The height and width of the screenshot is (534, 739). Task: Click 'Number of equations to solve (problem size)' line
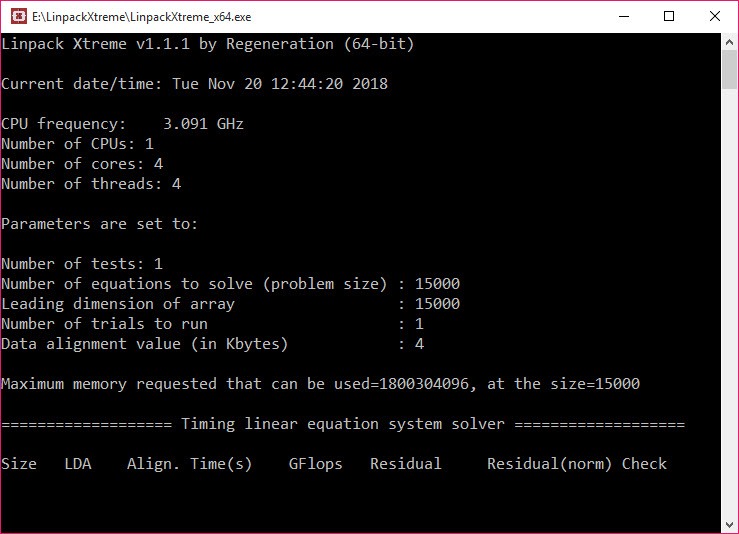231,284
